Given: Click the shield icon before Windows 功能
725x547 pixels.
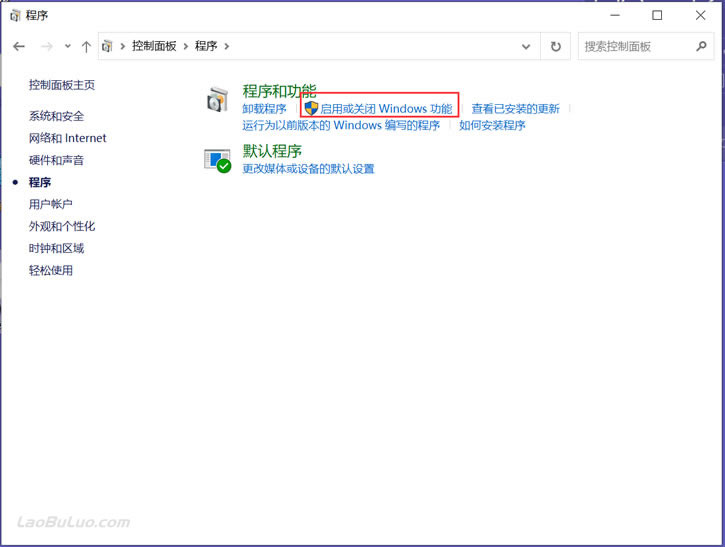Looking at the screenshot, I should [x=311, y=109].
